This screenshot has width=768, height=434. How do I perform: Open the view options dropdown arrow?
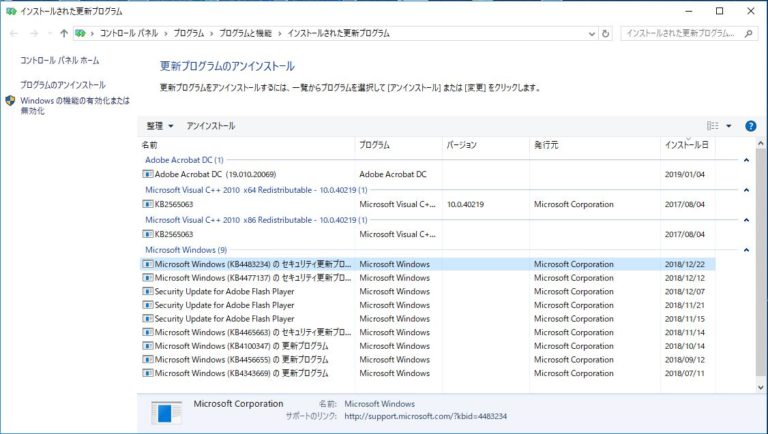click(x=729, y=126)
